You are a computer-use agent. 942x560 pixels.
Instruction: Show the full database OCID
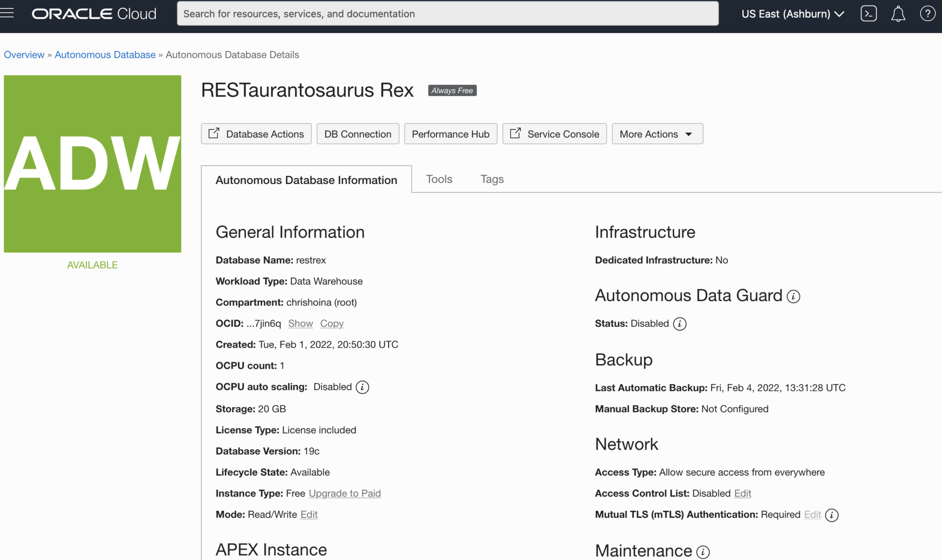(x=300, y=323)
